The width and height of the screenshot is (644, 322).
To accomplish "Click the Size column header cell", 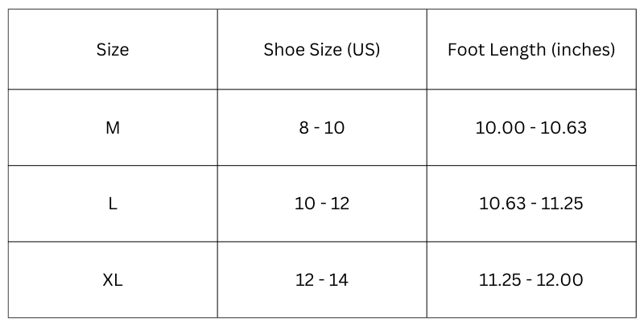I will [113, 50].
